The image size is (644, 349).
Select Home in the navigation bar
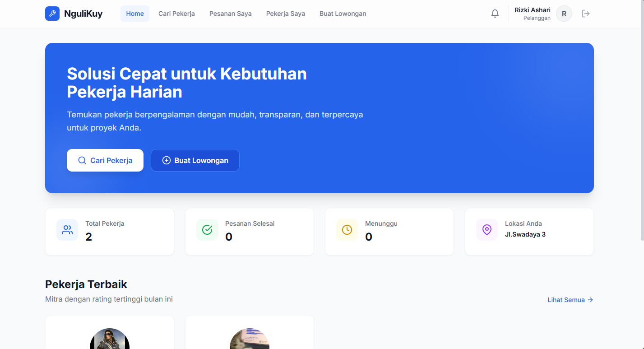click(x=134, y=14)
